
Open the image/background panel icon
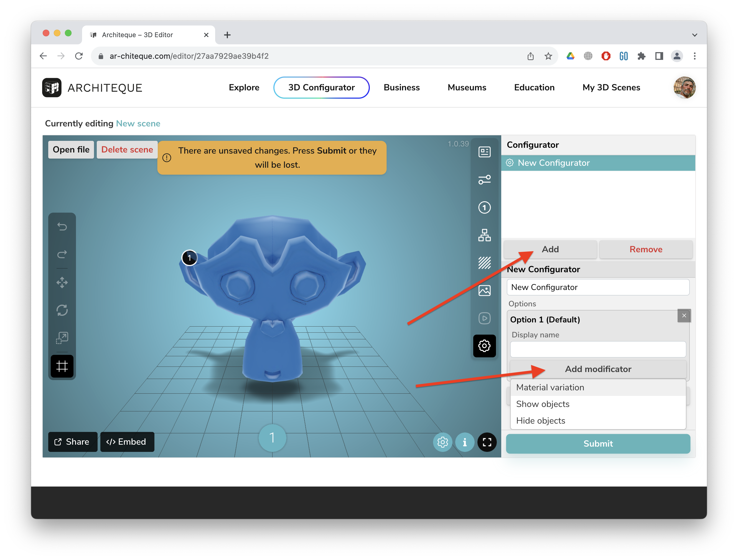click(x=484, y=291)
